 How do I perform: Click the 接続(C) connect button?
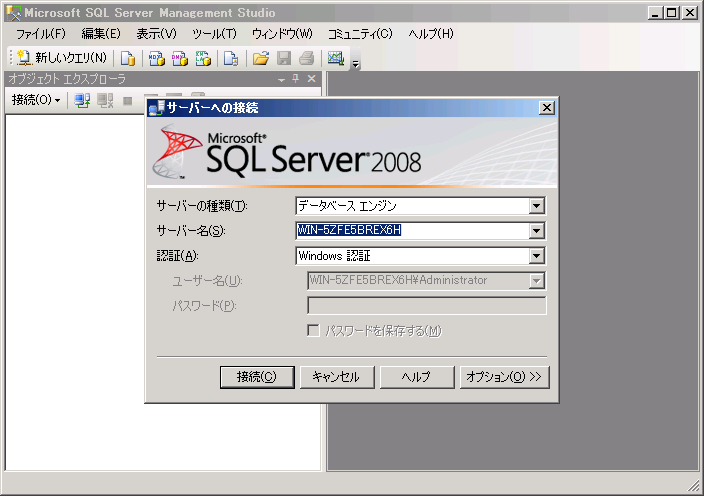pos(257,377)
